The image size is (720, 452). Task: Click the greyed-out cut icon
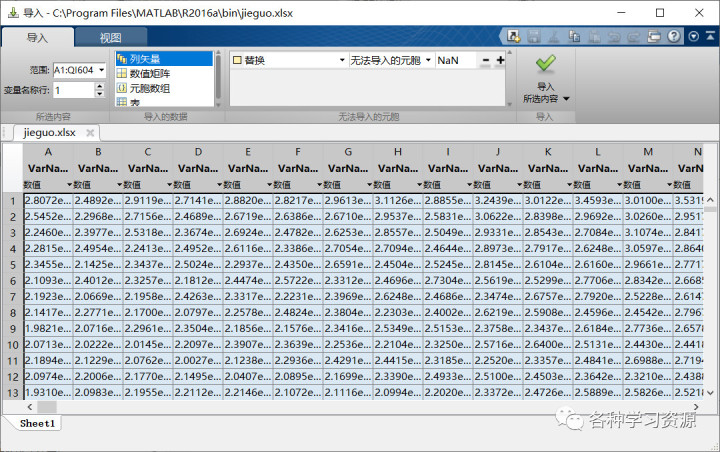(554, 36)
